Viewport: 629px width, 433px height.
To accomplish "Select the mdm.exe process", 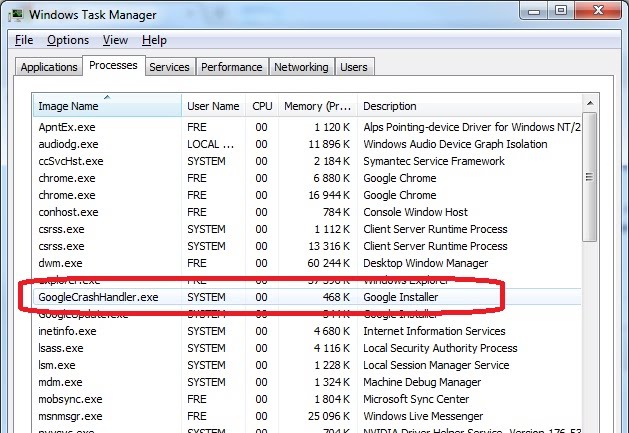I will 307,382.
